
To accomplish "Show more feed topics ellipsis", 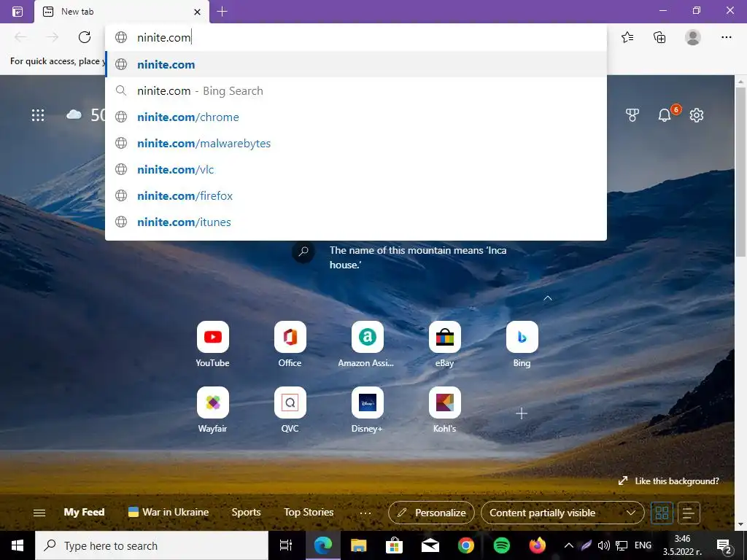I will point(365,513).
